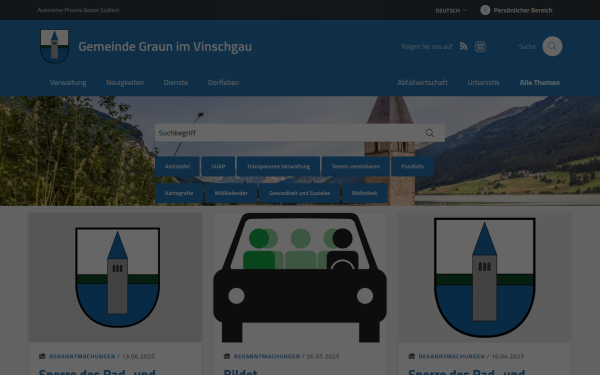Click the calendar icon of the 13.06.2025 notice

click(x=42, y=356)
